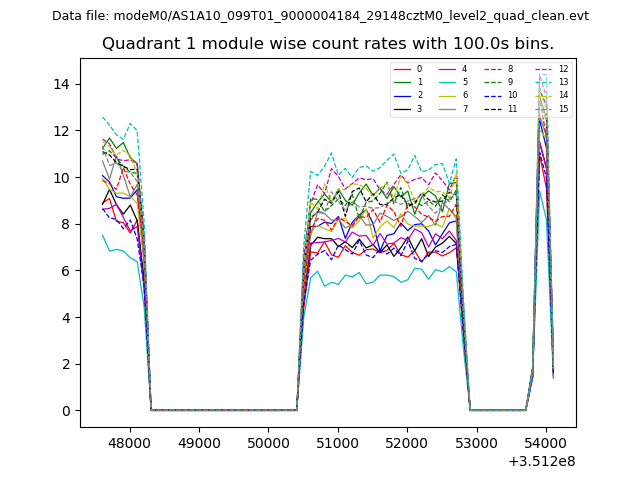Click the black line legend entry 3
Viewport: 640px width, 480px height.
coord(409,108)
